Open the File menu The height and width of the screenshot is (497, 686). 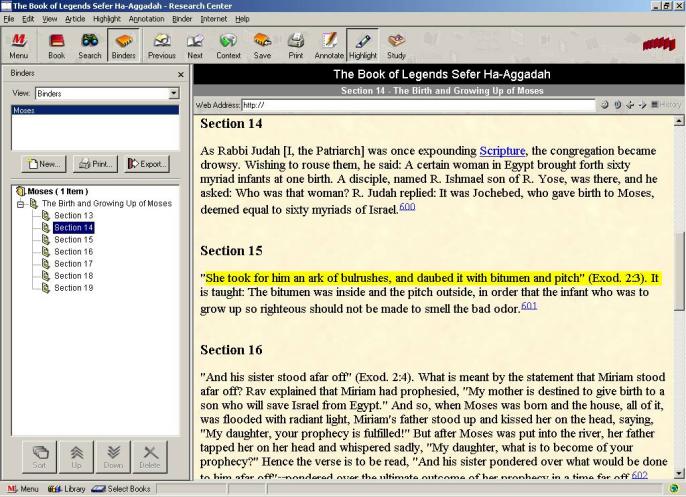(9, 19)
